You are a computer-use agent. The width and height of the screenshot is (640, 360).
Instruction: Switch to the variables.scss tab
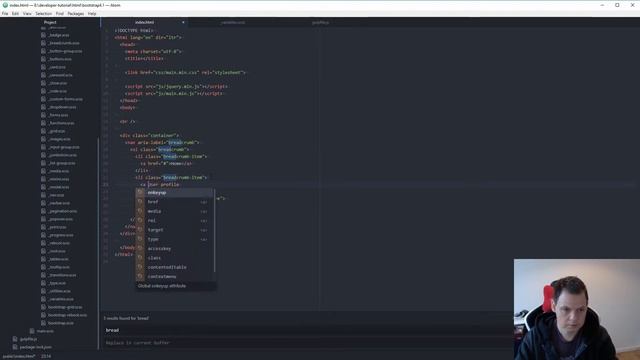233,22
